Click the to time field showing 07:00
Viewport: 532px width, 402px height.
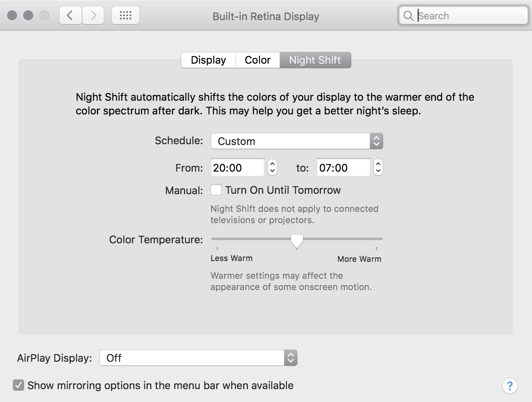coord(343,168)
